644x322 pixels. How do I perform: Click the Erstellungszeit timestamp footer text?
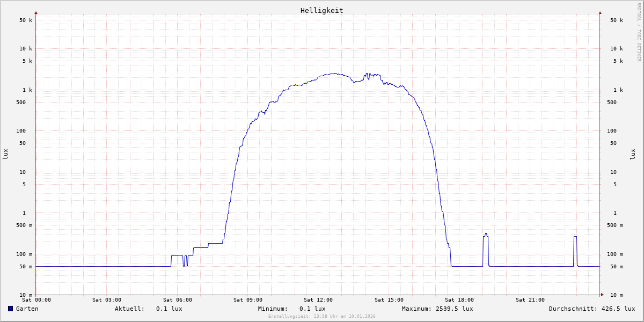coord(321,317)
